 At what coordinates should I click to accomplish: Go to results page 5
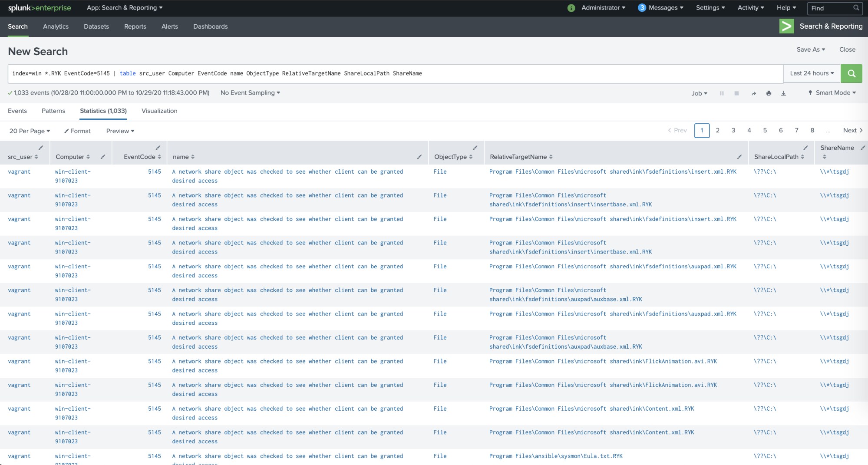765,130
